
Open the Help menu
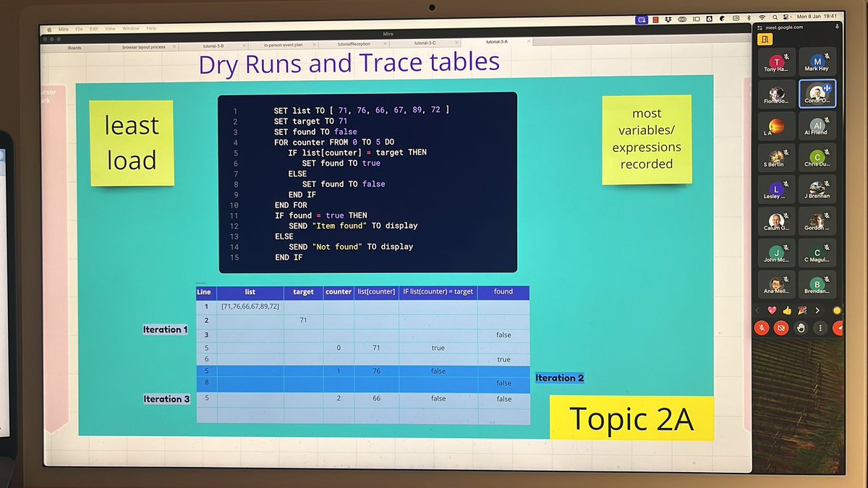click(x=151, y=28)
